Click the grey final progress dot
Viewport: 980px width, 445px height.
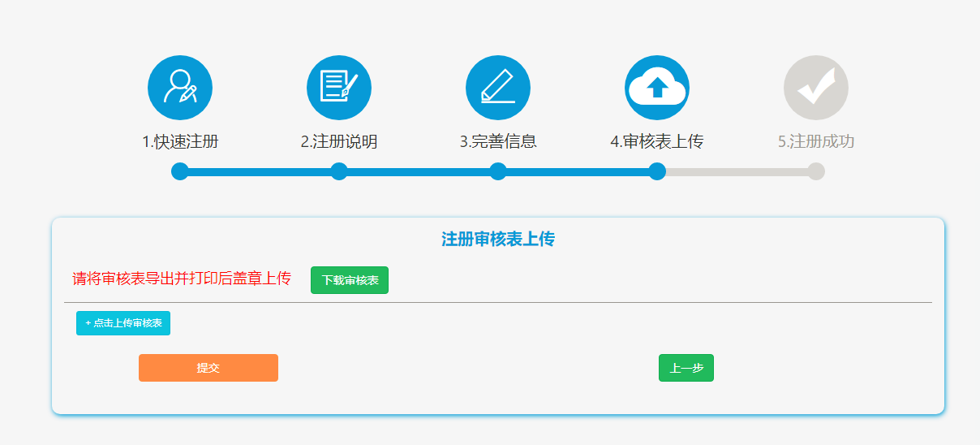816,171
